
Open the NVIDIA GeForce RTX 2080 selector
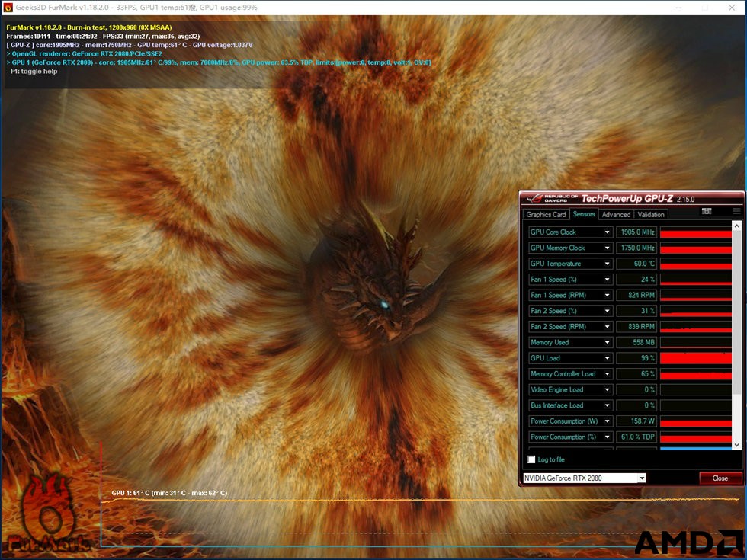coord(585,478)
